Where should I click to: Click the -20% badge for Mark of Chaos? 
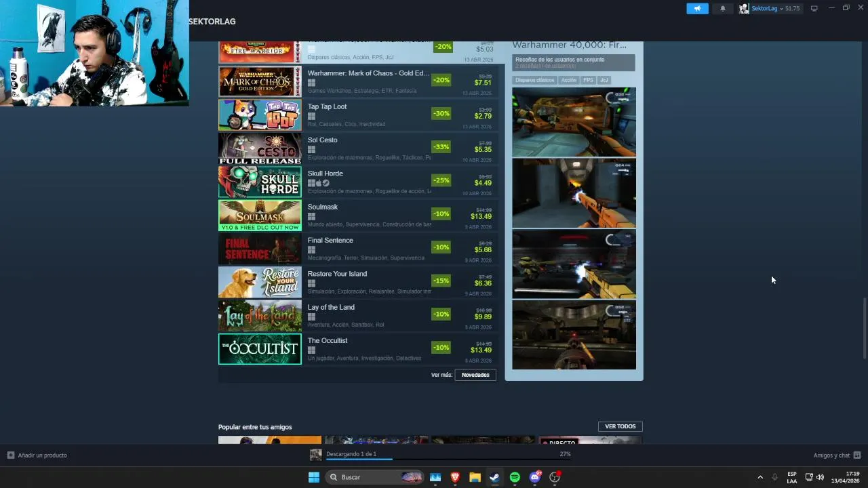pyautogui.click(x=441, y=80)
